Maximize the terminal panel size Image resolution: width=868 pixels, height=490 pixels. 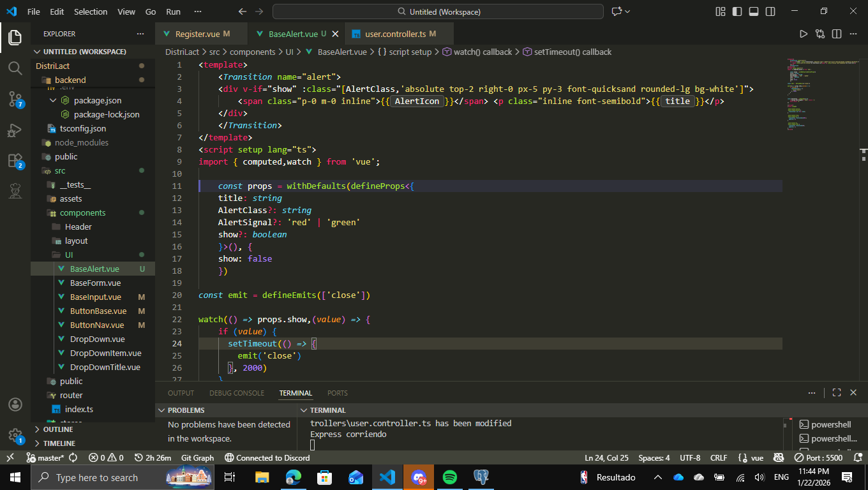click(x=837, y=393)
